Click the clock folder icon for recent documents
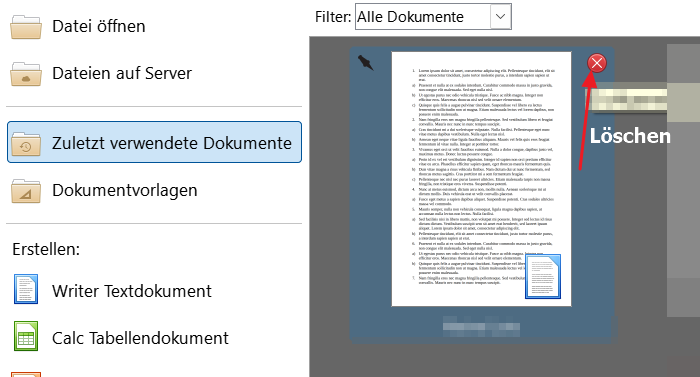Image resolution: width=700 pixels, height=377 pixels. coord(26,143)
